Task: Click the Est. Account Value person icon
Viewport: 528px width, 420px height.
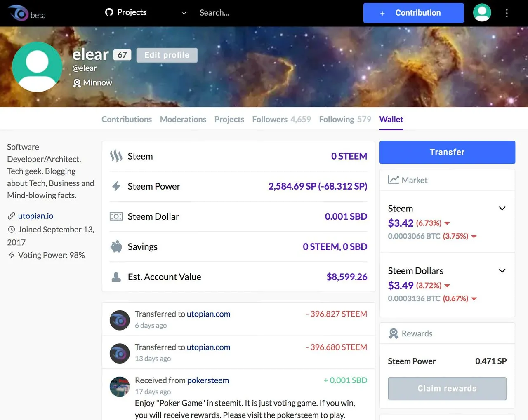Action: tap(116, 277)
